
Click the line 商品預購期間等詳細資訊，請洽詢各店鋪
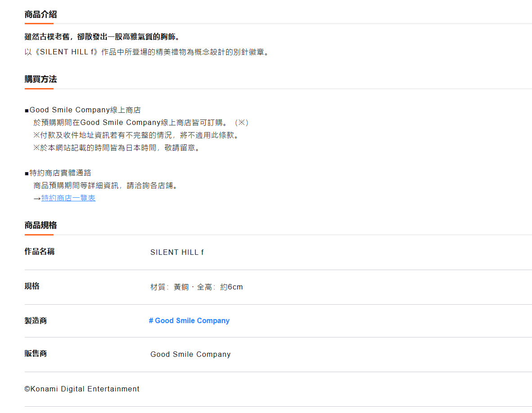[x=106, y=186]
